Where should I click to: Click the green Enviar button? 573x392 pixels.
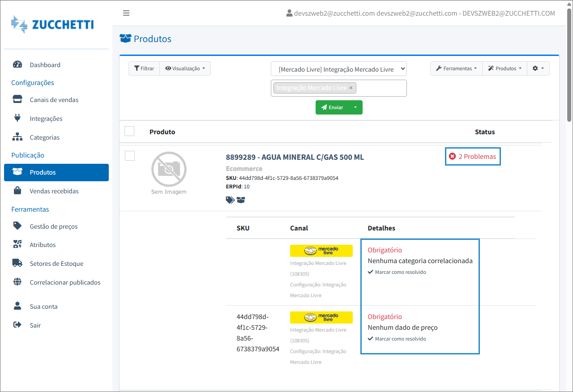[x=332, y=107]
